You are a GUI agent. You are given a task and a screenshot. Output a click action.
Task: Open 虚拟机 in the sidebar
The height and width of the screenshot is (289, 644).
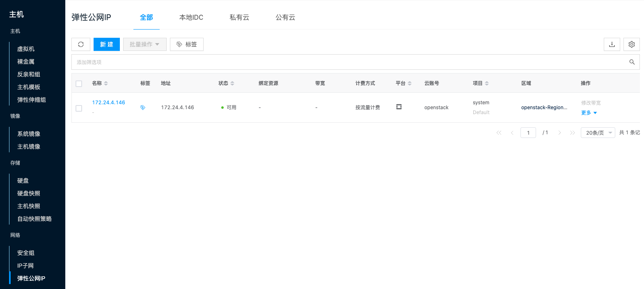click(x=26, y=49)
